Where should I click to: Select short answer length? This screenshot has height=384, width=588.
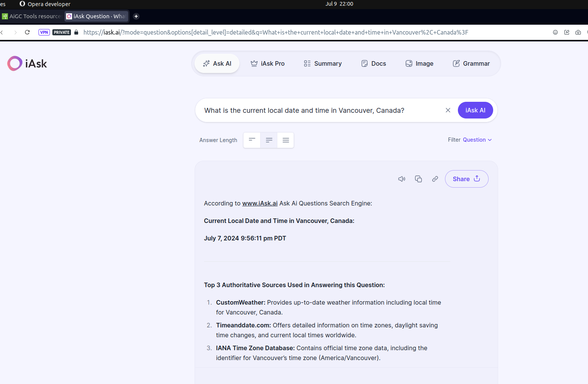pos(252,140)
